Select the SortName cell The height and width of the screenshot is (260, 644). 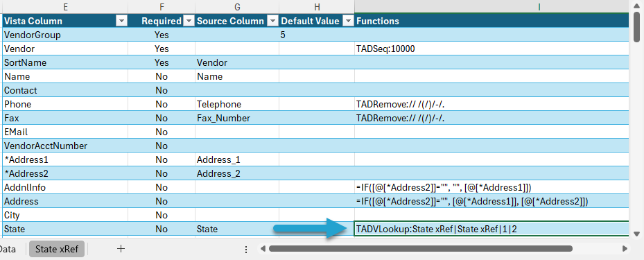[65, 63]
